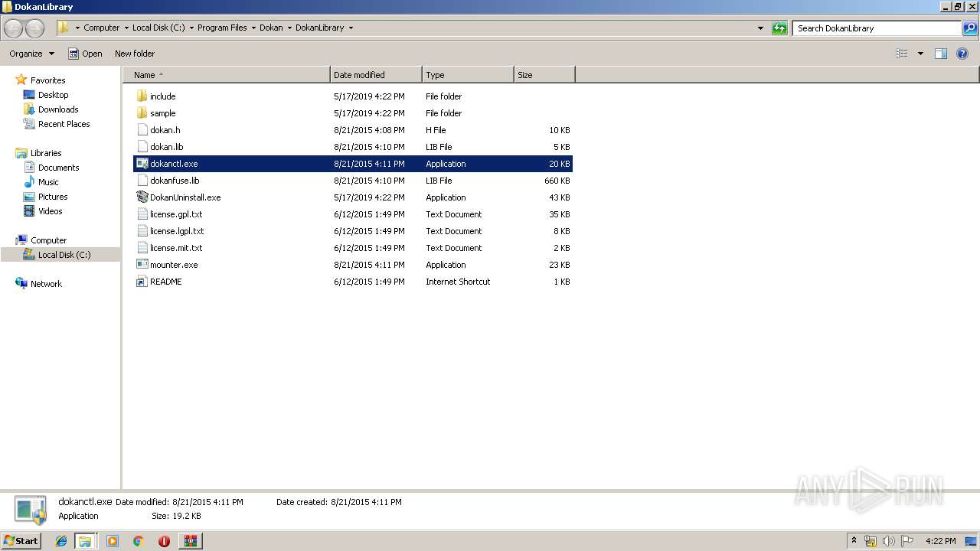Open Documents library
The image size is (980, 551).
pos(58,168)
